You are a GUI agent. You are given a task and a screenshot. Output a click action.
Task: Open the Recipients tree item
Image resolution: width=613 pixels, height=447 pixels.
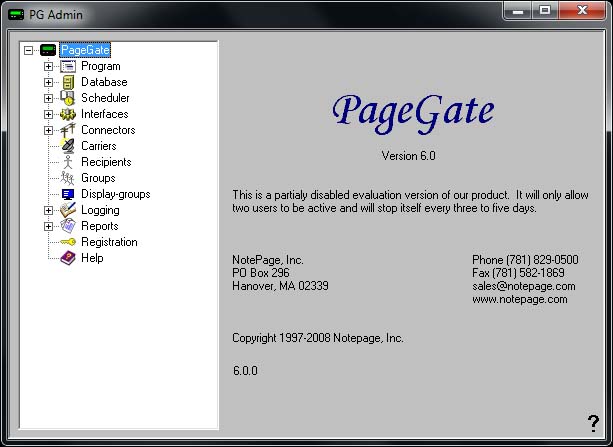[x=106, y=162]
